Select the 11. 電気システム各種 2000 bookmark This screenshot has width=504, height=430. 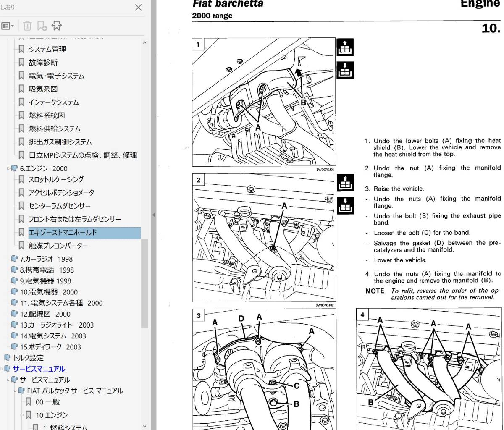click(61, 303)
